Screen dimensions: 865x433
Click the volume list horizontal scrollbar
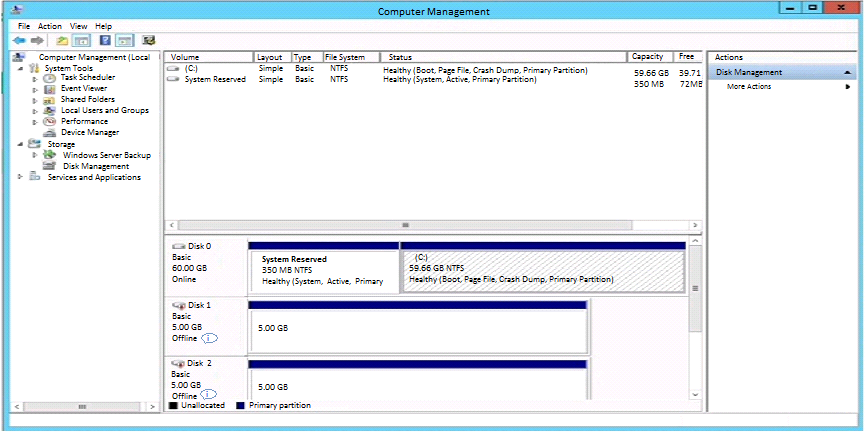[x=405, y=225]
